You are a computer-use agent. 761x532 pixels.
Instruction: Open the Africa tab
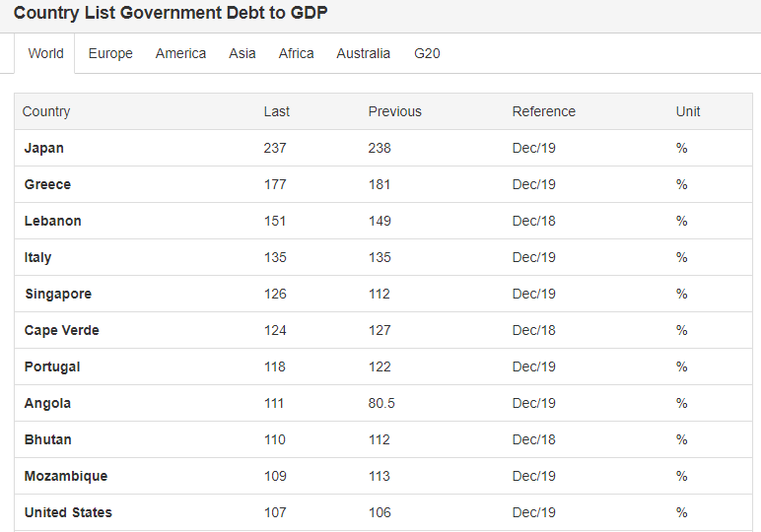coord(296,53)
